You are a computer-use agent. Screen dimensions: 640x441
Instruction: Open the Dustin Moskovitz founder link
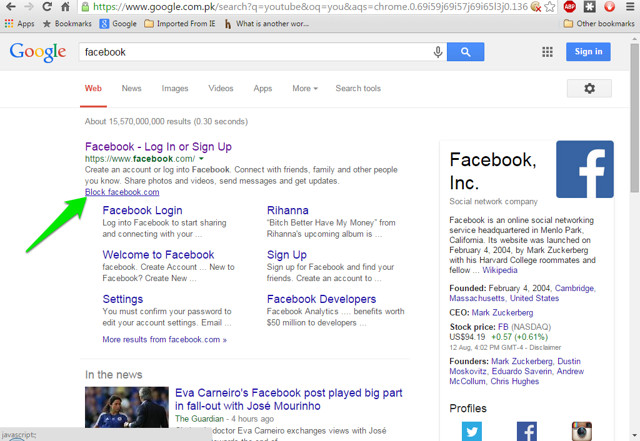pyautogui.click(x=515, y=366)
